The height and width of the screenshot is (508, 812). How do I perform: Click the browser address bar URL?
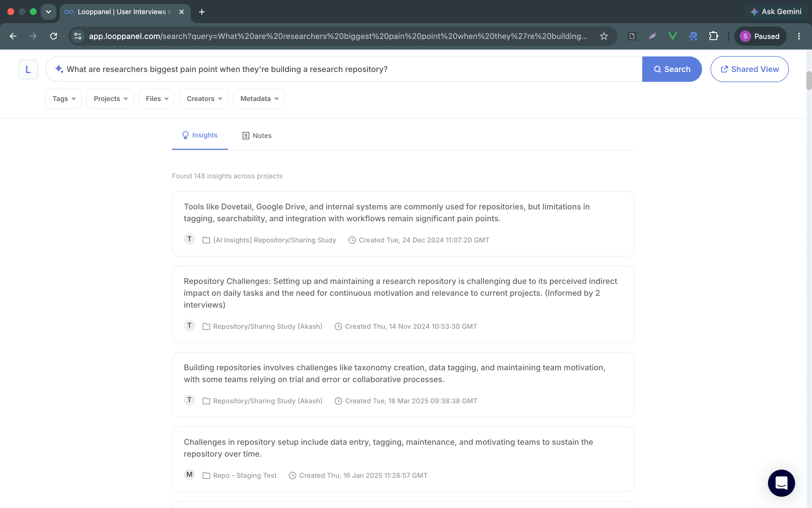click(x=338, y=36)
